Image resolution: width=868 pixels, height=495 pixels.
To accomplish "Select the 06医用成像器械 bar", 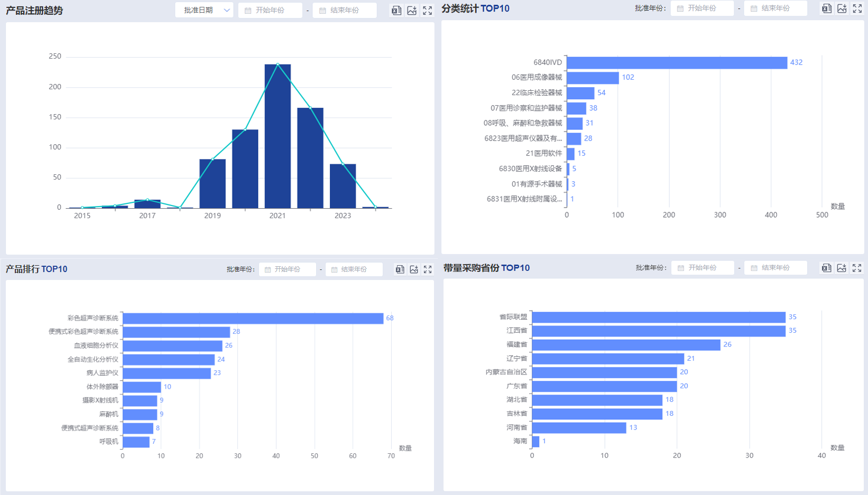I will (x=593, y=78).
